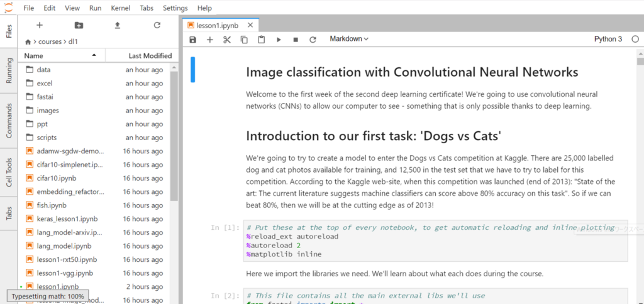
Task: Select embedding_refactor notebook file
Action: 94,192
